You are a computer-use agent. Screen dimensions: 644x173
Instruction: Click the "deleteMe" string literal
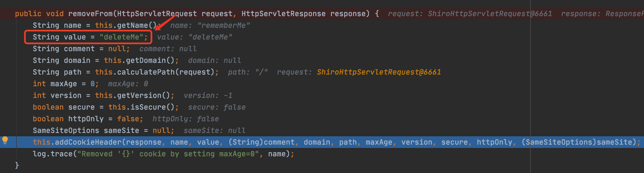(x=121, y=37)
